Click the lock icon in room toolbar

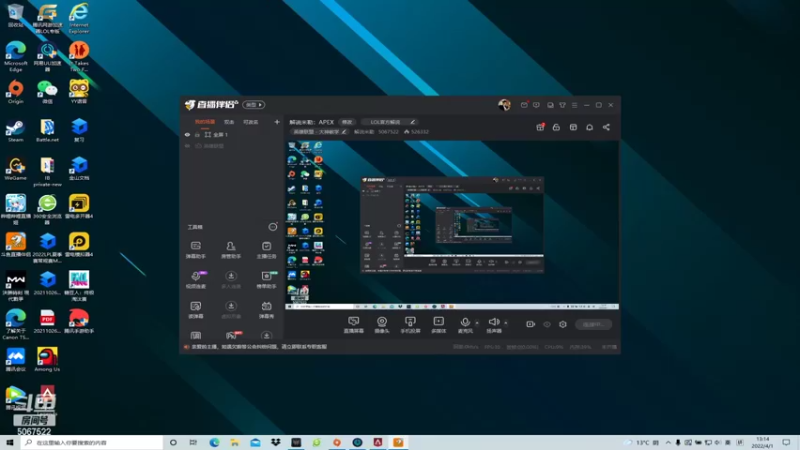(556, 127)
